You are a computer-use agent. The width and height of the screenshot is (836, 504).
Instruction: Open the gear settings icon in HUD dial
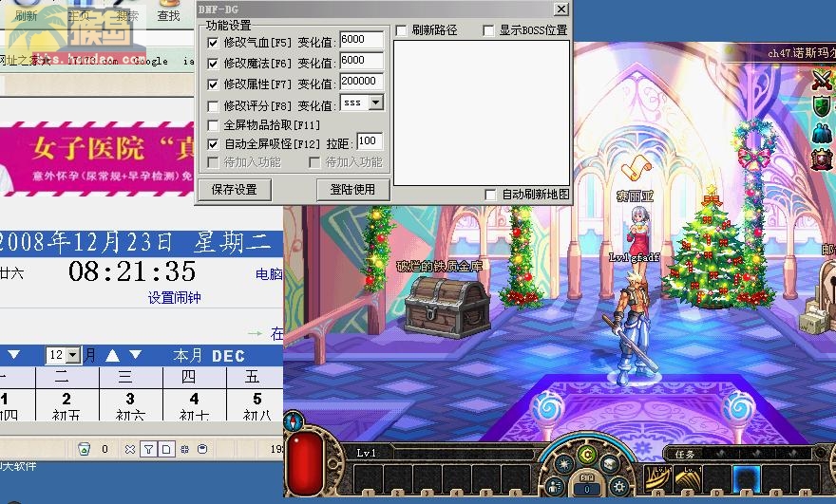coord(619,486)
